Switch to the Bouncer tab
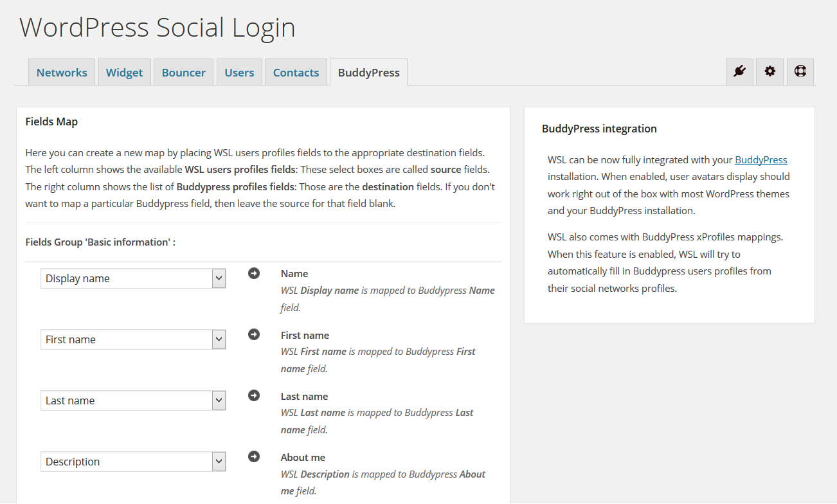The image size is (837, 504). click(x=183, y=72)
